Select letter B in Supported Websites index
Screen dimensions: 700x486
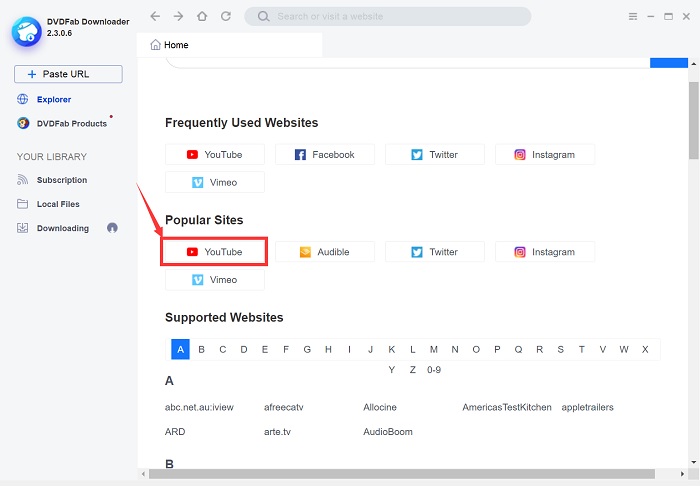click(x=201, y=349)
